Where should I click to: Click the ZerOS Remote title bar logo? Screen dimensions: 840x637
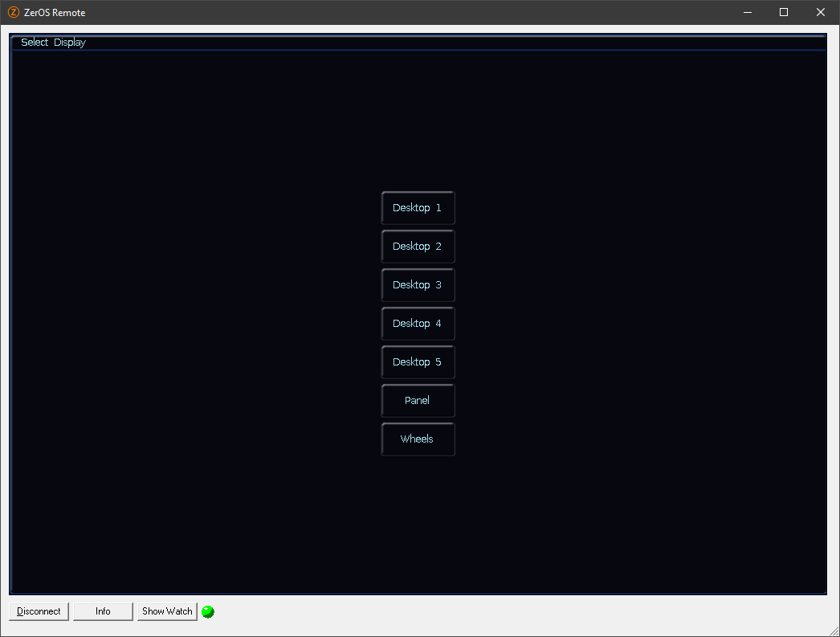[14, 12]
